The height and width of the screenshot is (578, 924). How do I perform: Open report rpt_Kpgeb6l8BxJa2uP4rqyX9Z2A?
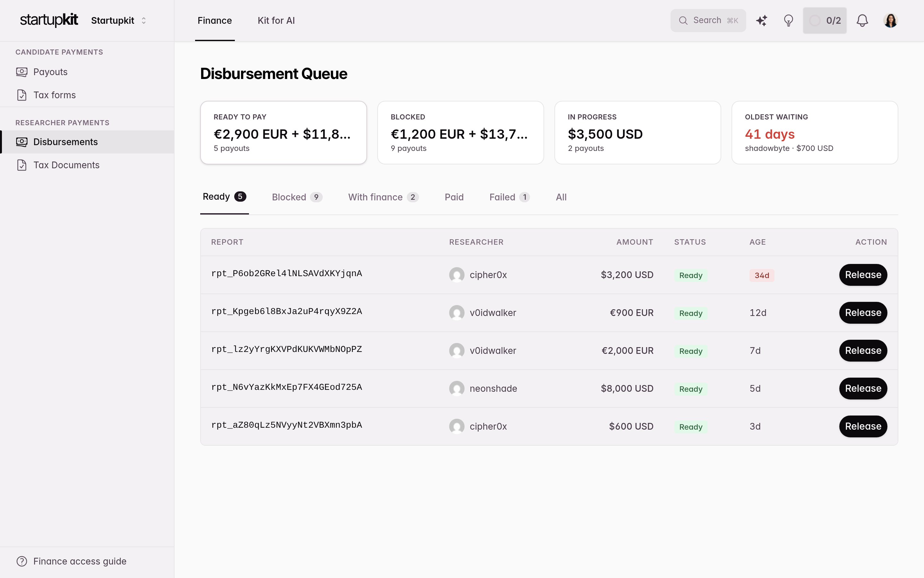[x=287, y=311]
